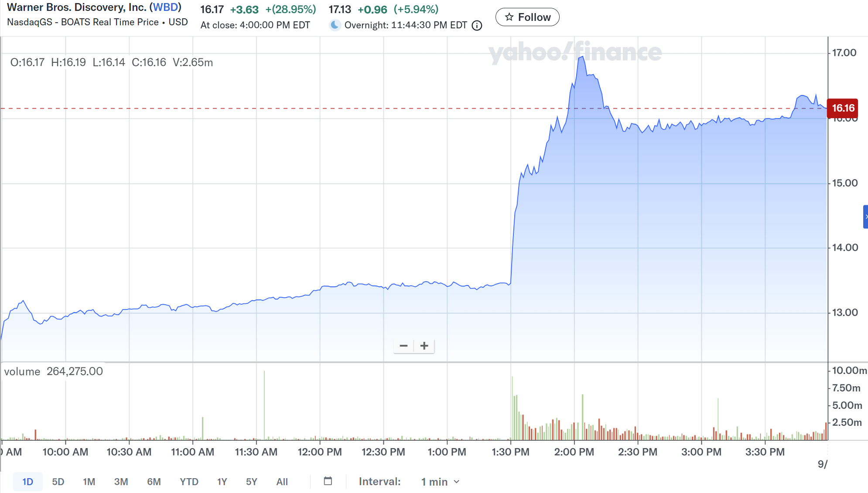This screenshot has height=493, width=868.
Task: Zoom out the chart with minus button
Action: click(403, 346)
